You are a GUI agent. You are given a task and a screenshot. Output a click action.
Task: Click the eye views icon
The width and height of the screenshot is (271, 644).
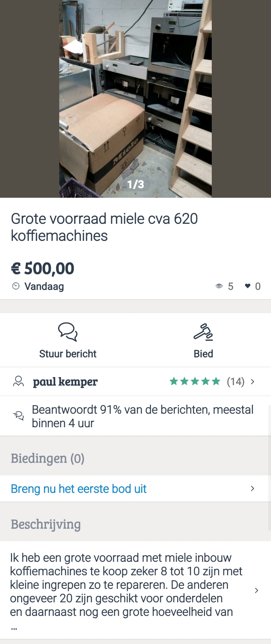[x=219, y=286]
